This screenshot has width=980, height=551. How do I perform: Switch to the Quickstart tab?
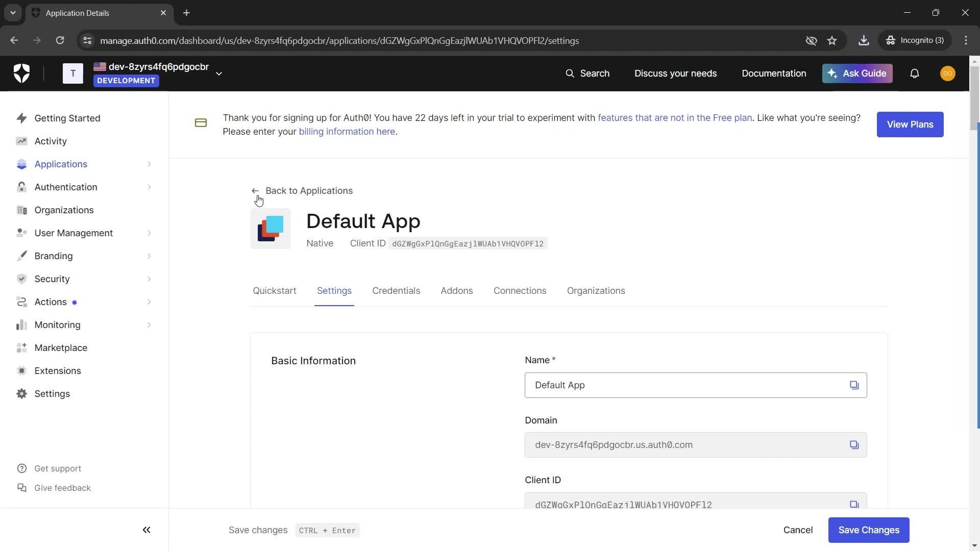point(275,291)
